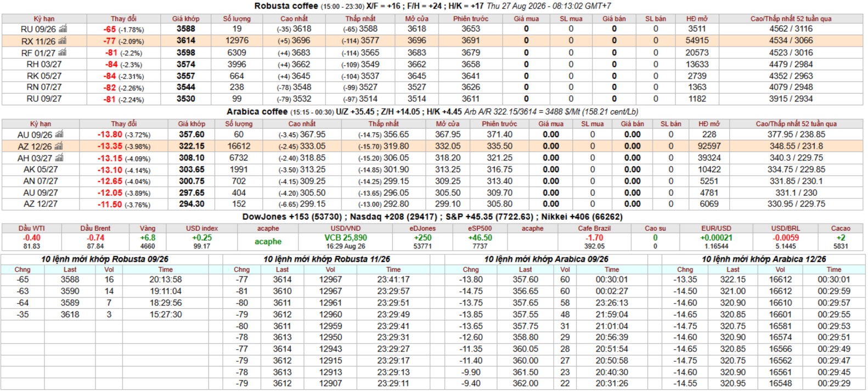The height and width of the screenshot is (392, 868).
Task: Click the DowJones Nasdaq indices line
Action: coord(432,217)
